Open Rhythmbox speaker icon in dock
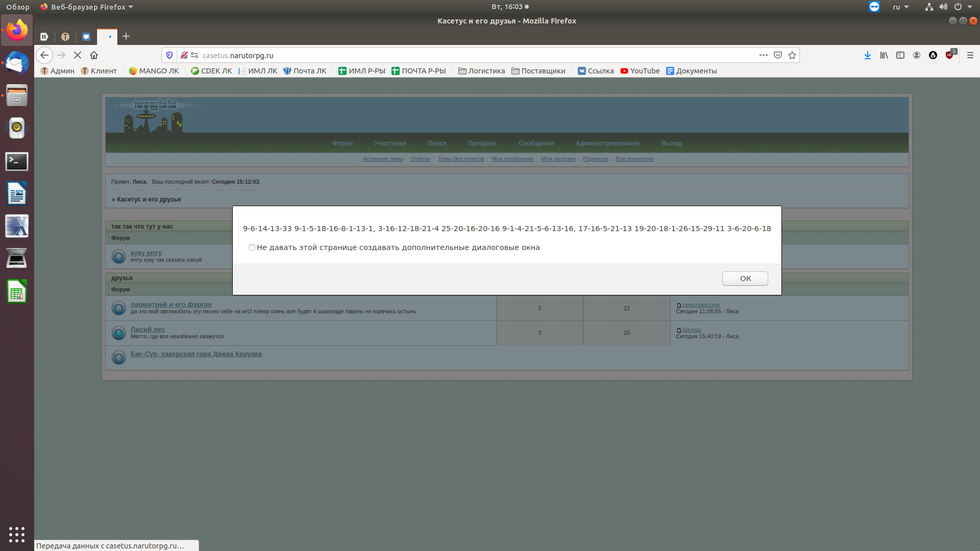The height and width of the screenshot is (551, 980). [x=17, y=128]
